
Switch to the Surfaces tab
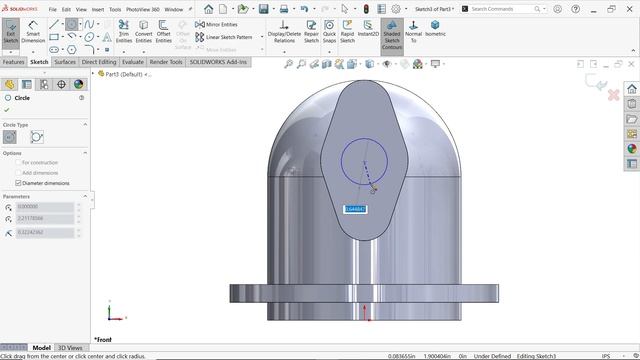point(65,62)
